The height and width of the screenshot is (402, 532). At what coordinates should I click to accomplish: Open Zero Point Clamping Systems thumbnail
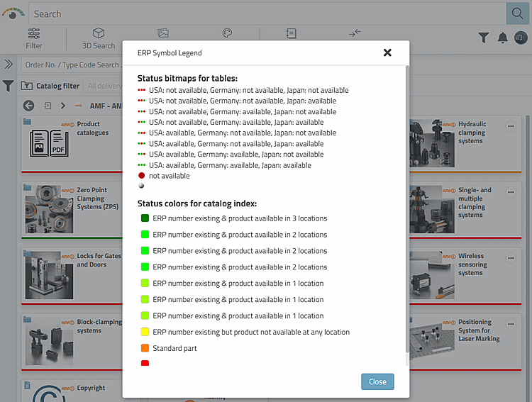coord(49,209)
